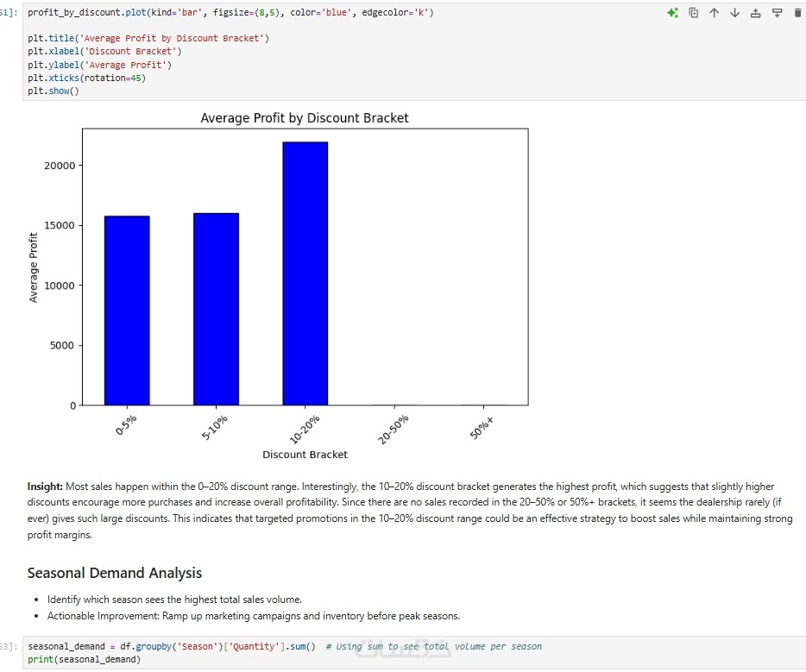806x672 pixels.
Task: Click the 'Average Profit' y-axis label
Action: [x=35, y=267]
